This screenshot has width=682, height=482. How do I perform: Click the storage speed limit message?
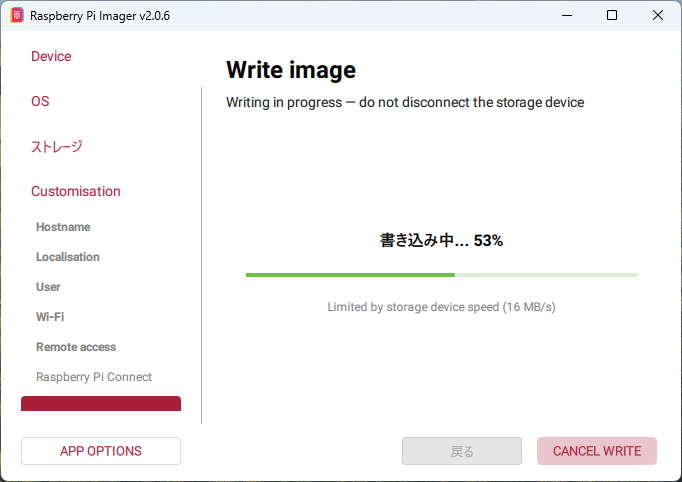441,307
